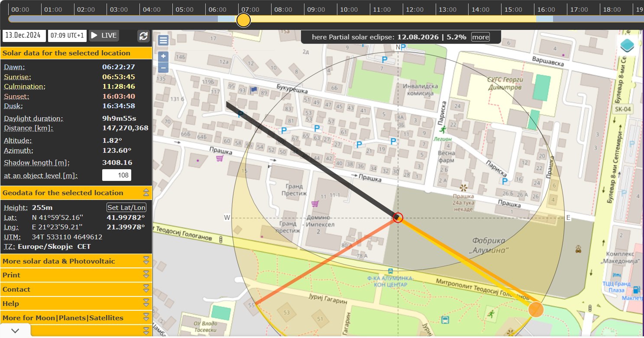Click the SK-04 route shield
644x338 pixels.
[622, 109]
